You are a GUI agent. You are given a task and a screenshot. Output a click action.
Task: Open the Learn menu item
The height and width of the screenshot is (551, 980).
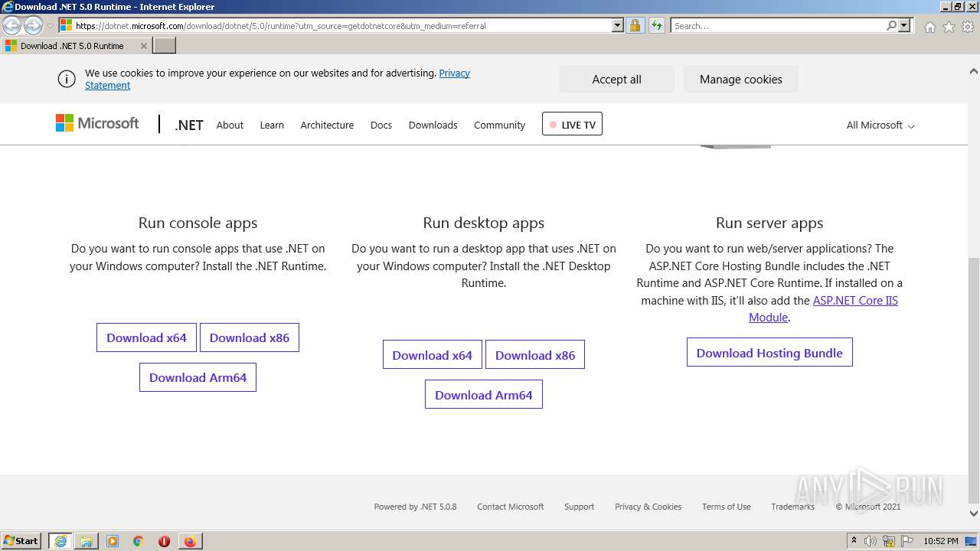(272, 125)
